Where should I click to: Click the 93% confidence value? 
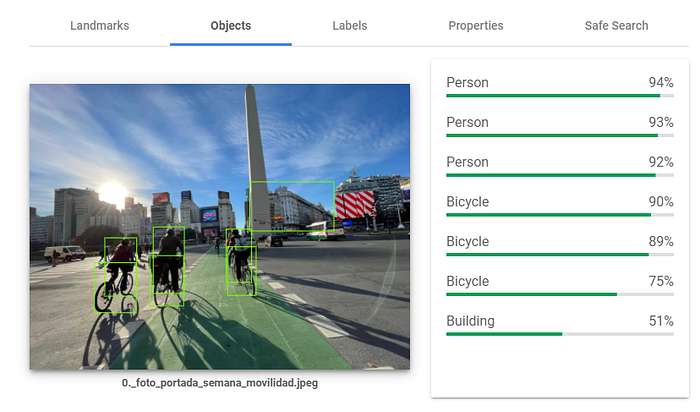tap(661, 122)
